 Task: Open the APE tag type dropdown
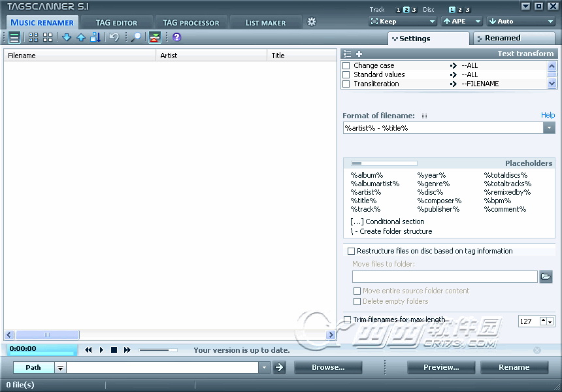pyautogui.click(x=461, y=22)
